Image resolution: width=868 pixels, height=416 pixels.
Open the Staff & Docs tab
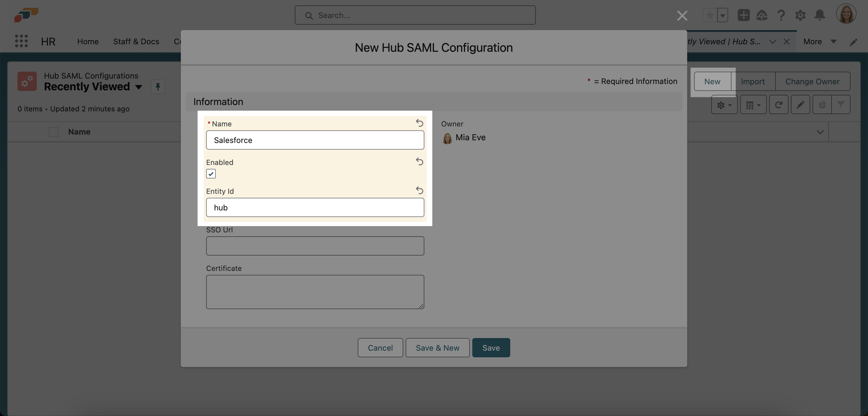click(x=136, y=42)
